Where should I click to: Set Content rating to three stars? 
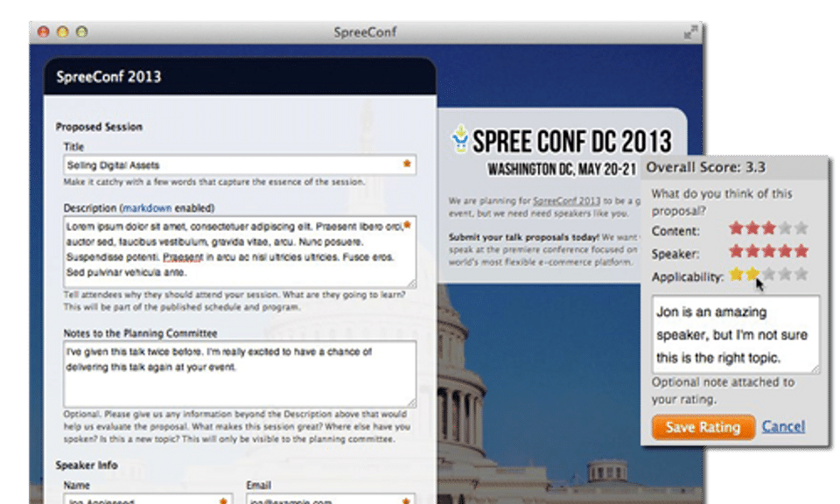click(x=769, y=228)
